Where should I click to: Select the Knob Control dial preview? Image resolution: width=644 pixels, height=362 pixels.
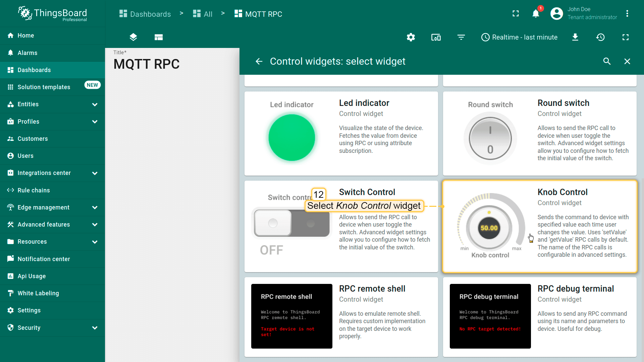pos(489,228)
